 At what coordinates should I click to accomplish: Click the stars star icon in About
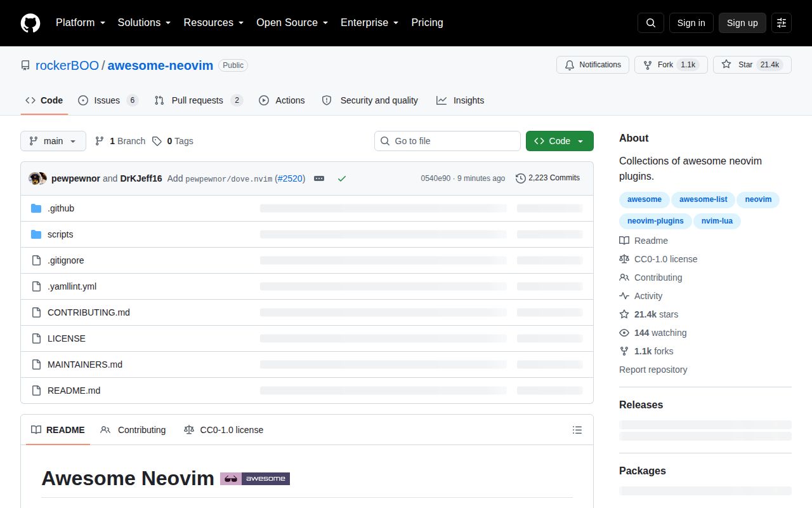click(624, 314)
